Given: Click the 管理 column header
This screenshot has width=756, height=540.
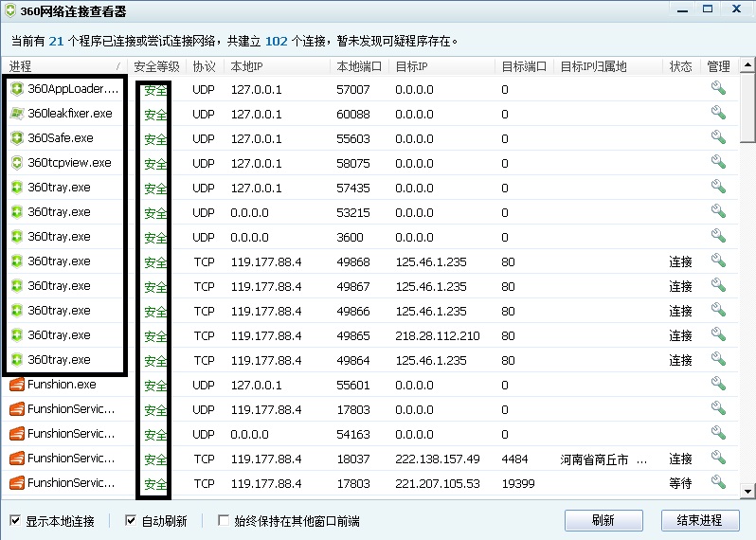Looking at the screenshot, I should tap(719, 66).
